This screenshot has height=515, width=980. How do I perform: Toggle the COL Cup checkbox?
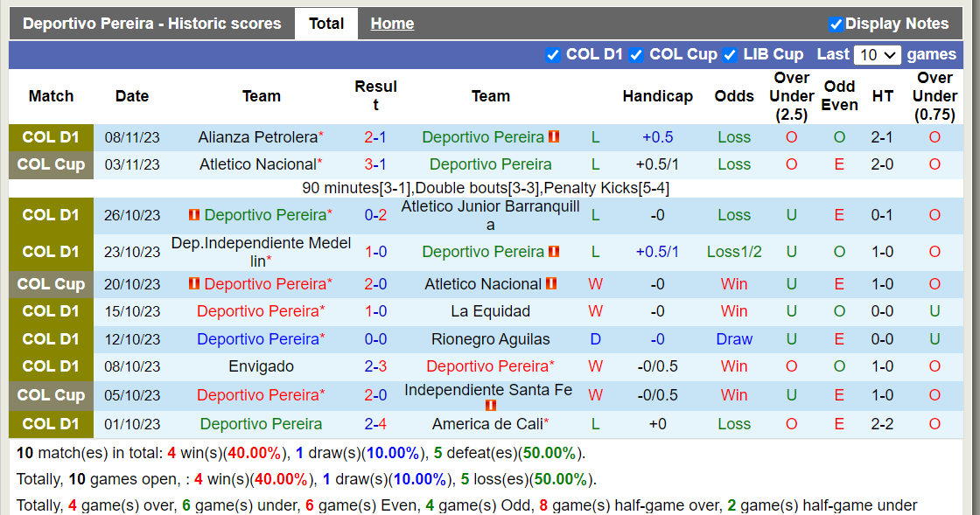click(x=636, y=54)
